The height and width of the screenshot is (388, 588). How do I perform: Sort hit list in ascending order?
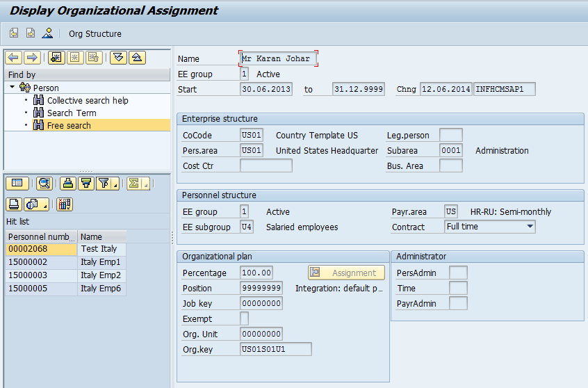67,184
